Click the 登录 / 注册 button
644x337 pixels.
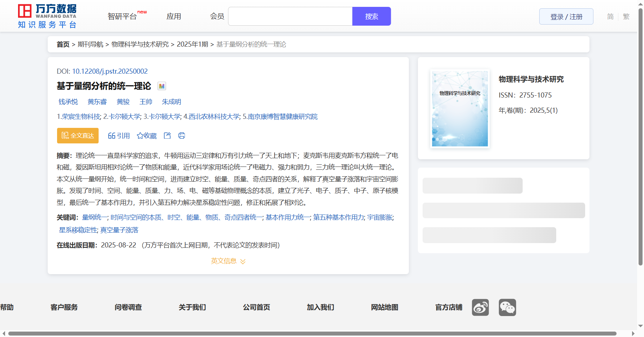(566, 17)
